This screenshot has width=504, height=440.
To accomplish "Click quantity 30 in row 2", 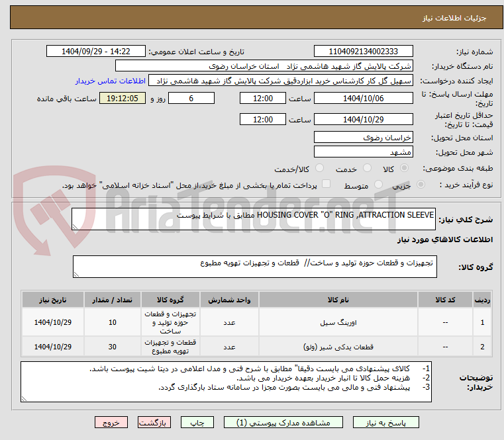I will click(112, 347).
